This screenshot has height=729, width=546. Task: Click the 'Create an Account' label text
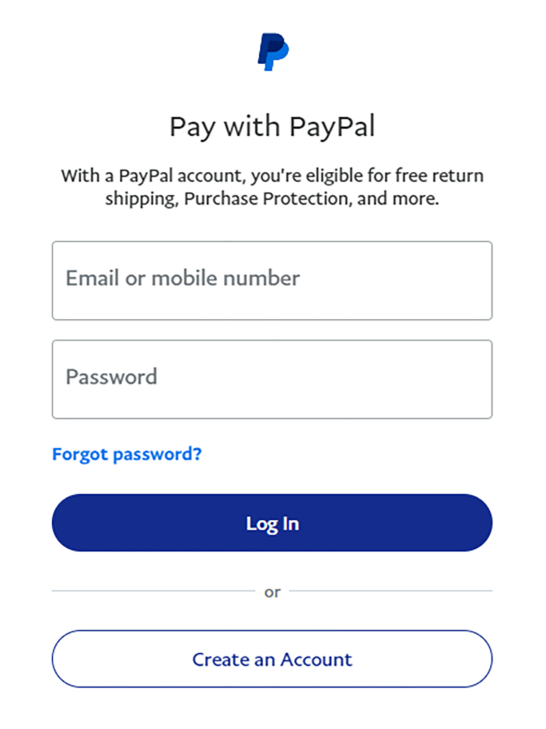point(272,659)
